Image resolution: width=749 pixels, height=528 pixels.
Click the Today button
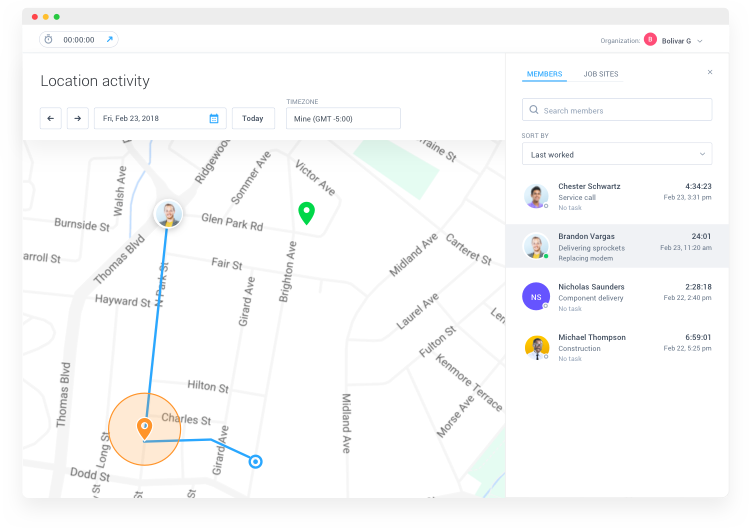click(253, 119)
